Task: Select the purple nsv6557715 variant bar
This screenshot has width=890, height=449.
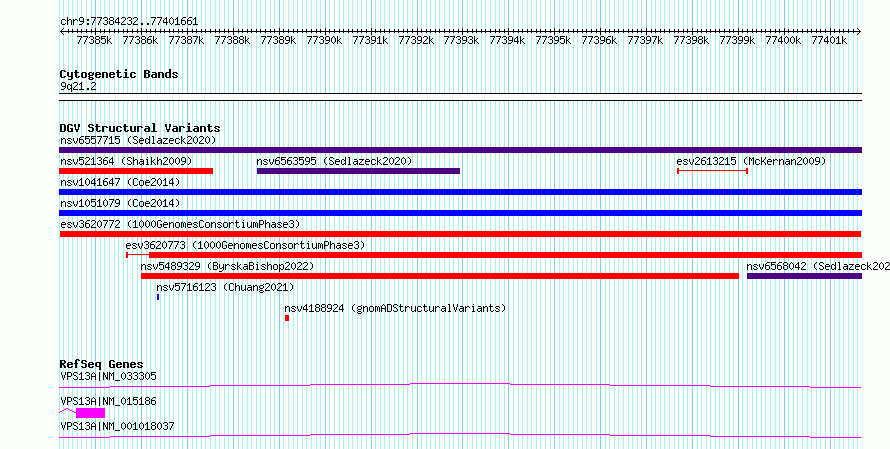Action: 460,150
